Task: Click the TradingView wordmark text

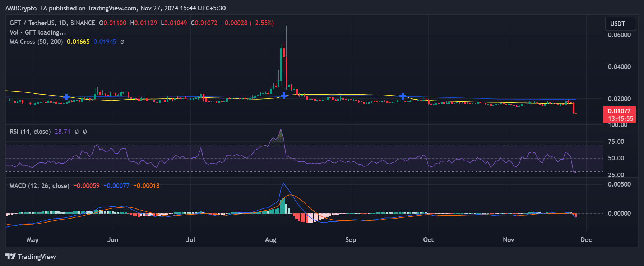Action: coord(37,257)
